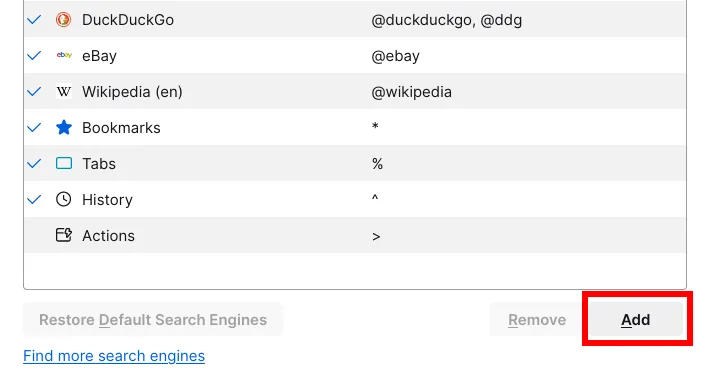Uncheck the DuckDuckGo checkmark
Image resolution: width=720 pixels, height=378 pixels.
tap(34, 20)
